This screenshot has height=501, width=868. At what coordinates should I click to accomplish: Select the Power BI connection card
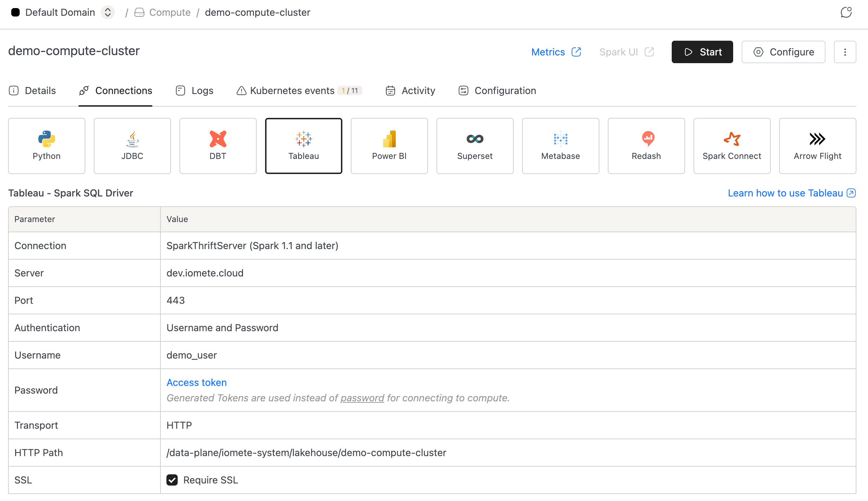(x=389, y=146)
